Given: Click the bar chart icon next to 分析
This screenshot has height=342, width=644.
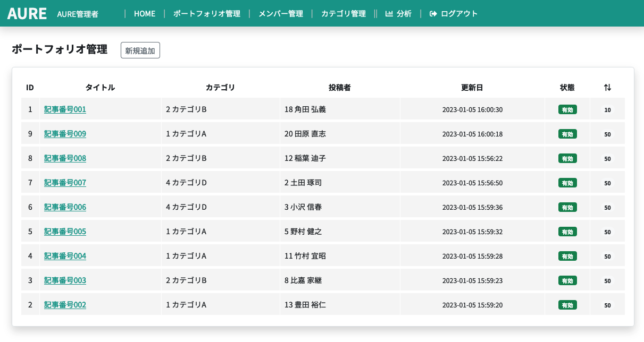Looking at the screenshot, I should coord(389,14).
